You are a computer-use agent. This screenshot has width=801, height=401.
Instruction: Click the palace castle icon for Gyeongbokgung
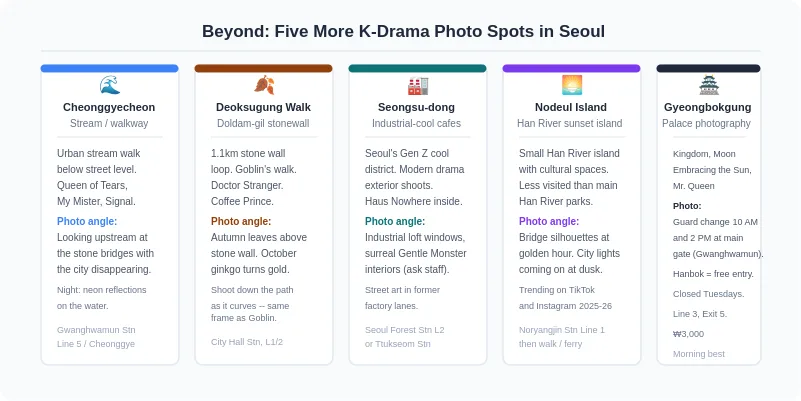[x=709, y=85]
